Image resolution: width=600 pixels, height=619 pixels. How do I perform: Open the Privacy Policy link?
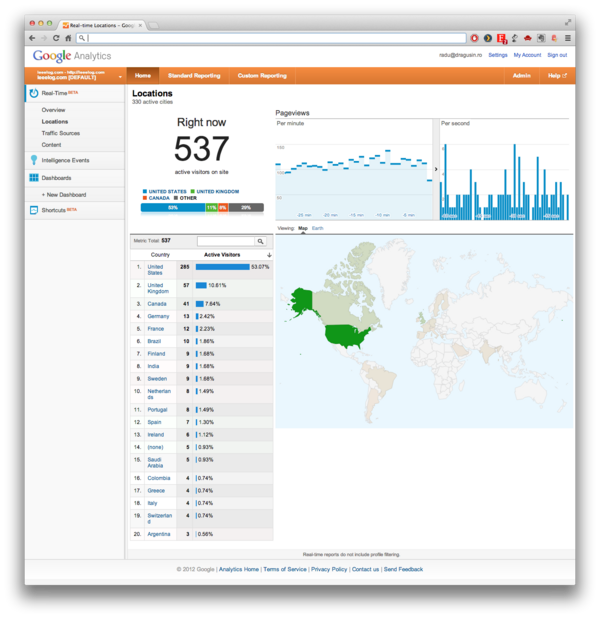(x=329, y=569)
